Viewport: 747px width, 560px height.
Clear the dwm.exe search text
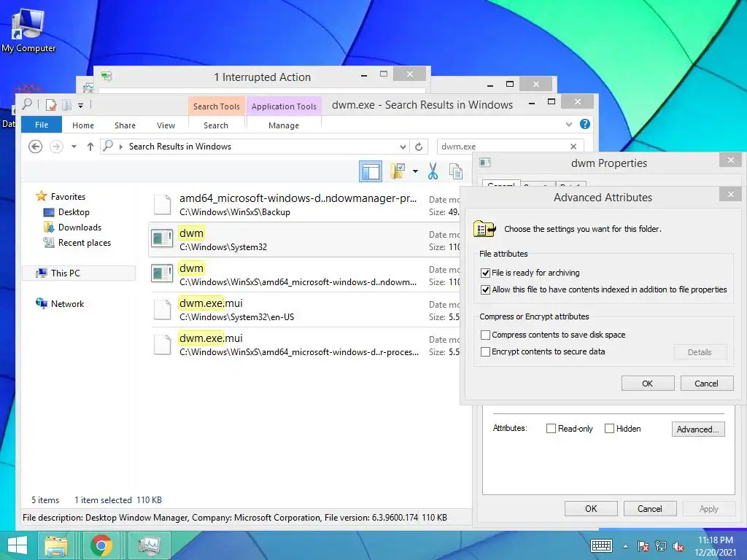click(573, 146)
